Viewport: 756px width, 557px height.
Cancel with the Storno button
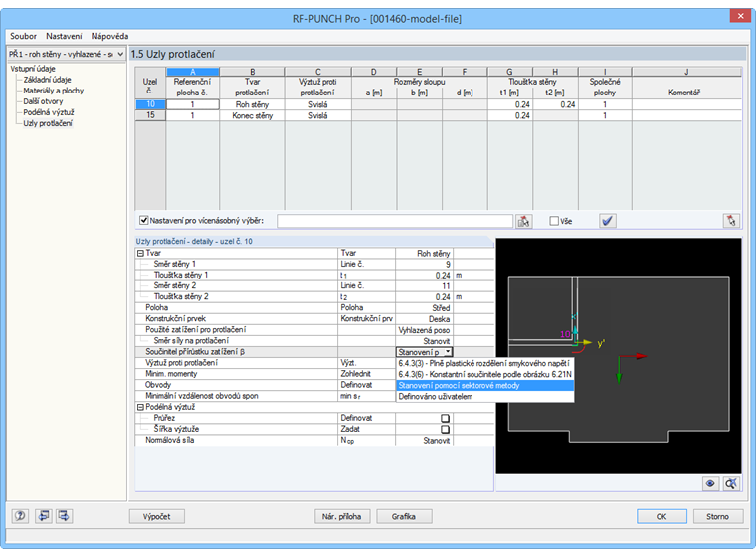[717, 516]
